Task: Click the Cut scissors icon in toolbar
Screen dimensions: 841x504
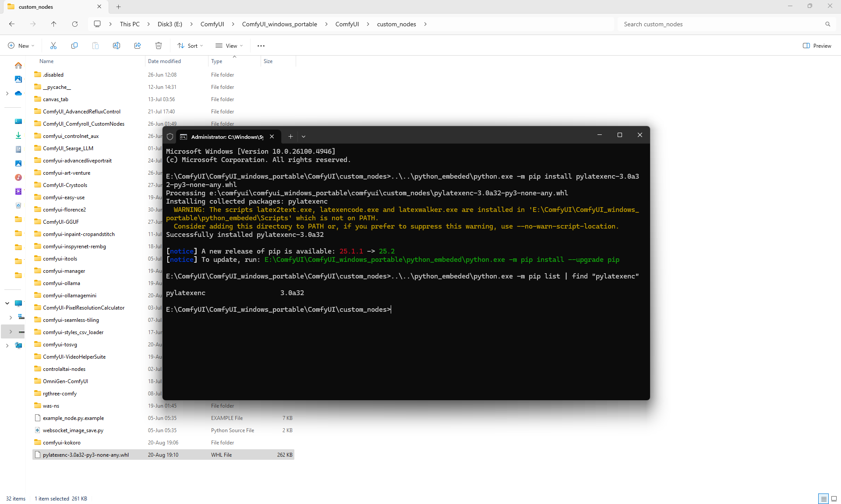Action: (53, 46)
